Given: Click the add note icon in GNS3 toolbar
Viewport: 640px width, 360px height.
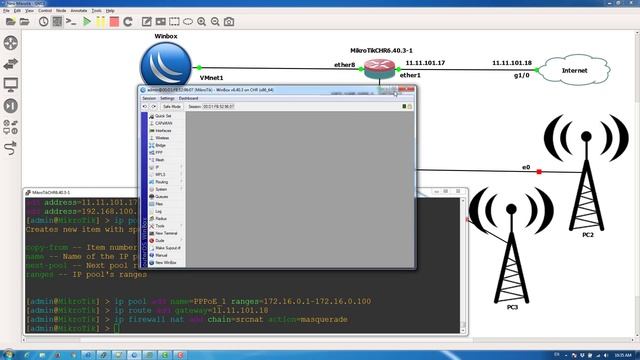Looking at the screenshot, I should coord(147,22).
